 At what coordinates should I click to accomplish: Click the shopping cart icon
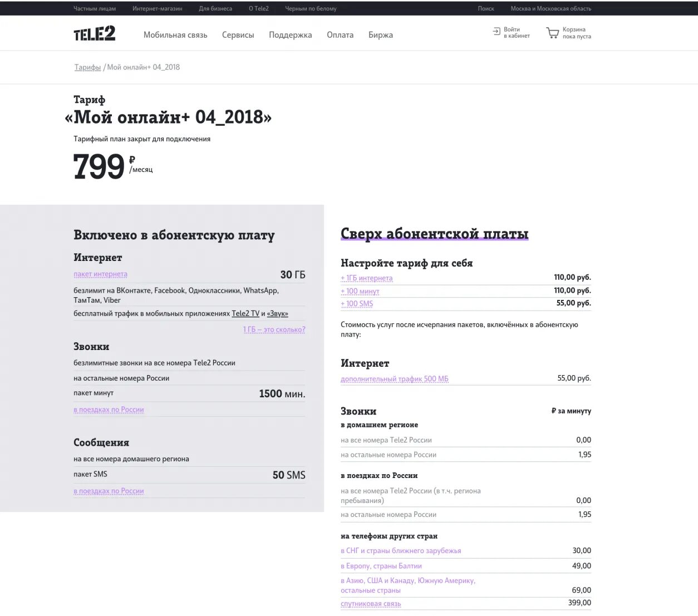(x=552, y=33)
